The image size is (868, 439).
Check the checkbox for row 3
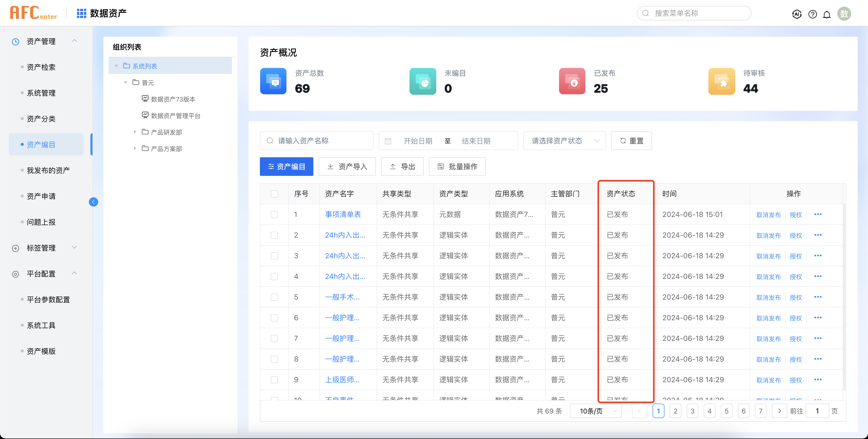click(274, 256)
